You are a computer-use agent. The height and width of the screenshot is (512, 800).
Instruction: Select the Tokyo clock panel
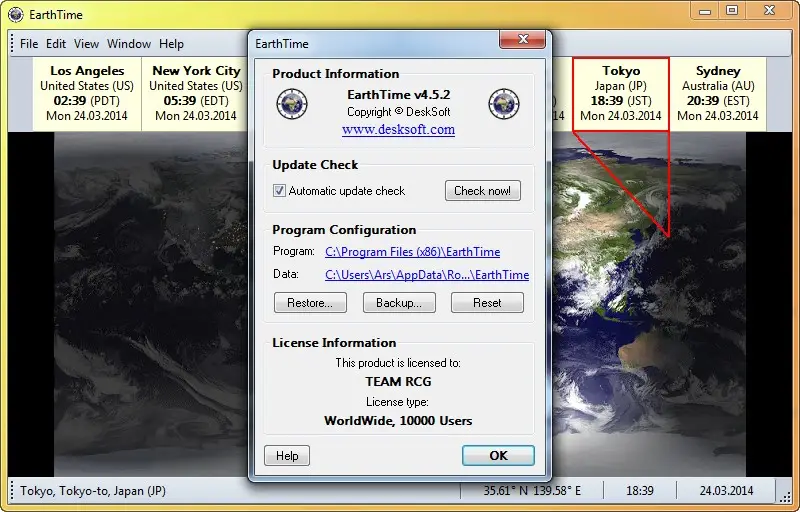621,94
